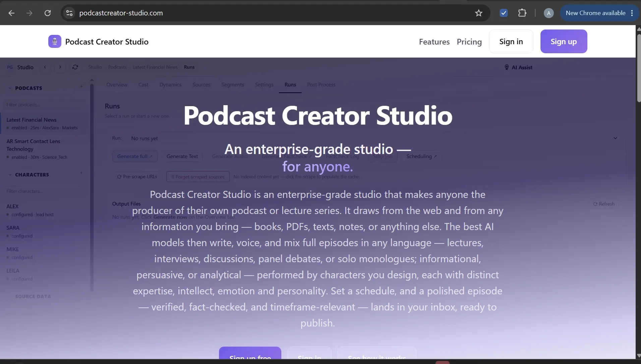Click the Pre-scrape URLs button
The width and height of the screenshot is (641, 364).
coord(137,177)
